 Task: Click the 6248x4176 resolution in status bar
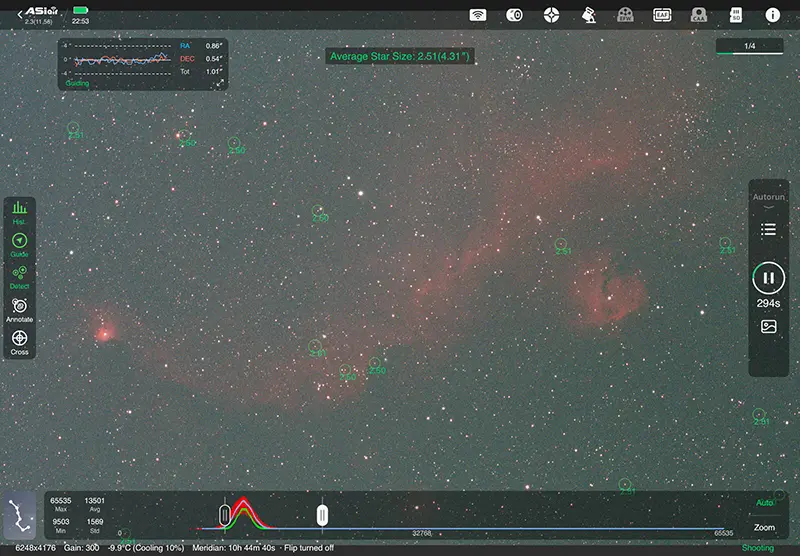point(35,548)
